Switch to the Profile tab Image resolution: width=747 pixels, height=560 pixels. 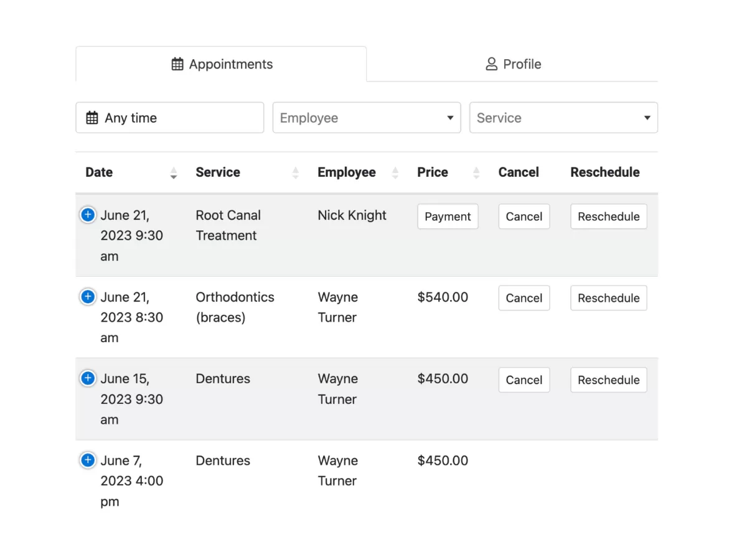click(x=512, y=64)
